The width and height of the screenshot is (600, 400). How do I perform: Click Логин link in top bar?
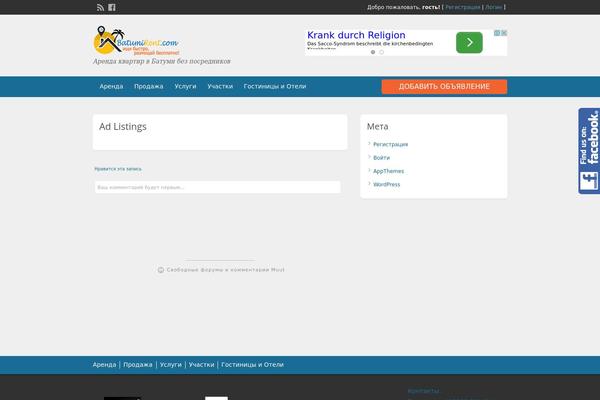tap(494, 7)
